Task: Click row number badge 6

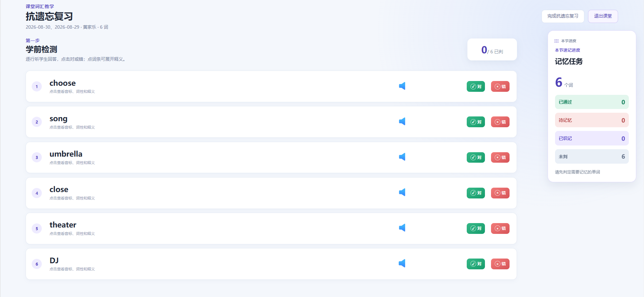Action: (x=37, y=264)
